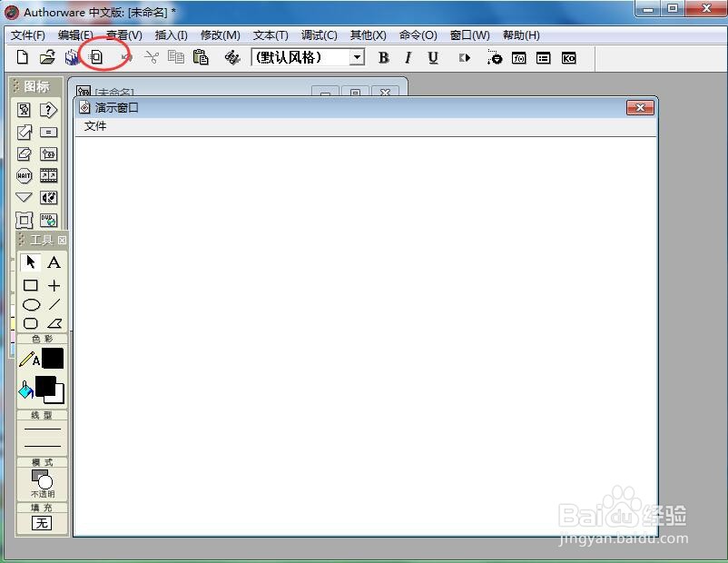The image size is (728, 563).
Task: Choose the Diagonal line tool
Action: pos(54,305)
